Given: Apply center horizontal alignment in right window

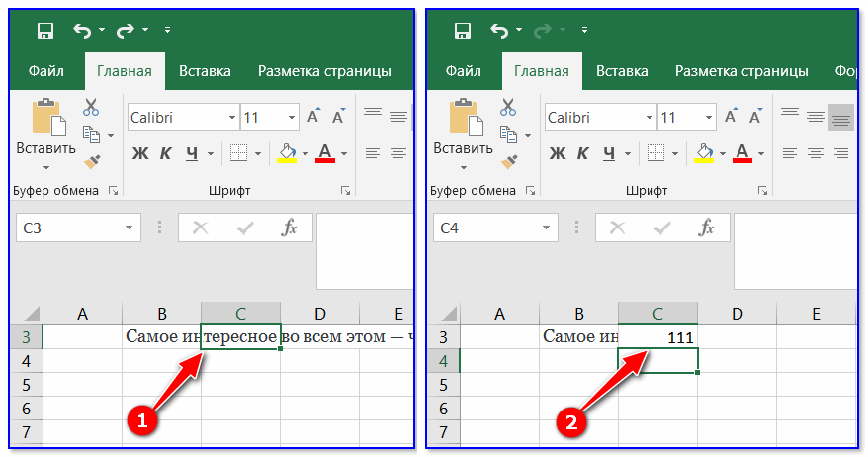Looking at the screenshot, I should pos(816,153).
